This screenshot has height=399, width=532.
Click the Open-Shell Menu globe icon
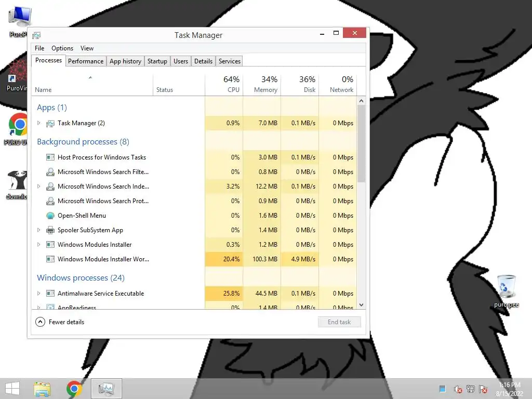pyautogui.click(x=50, y=216)
